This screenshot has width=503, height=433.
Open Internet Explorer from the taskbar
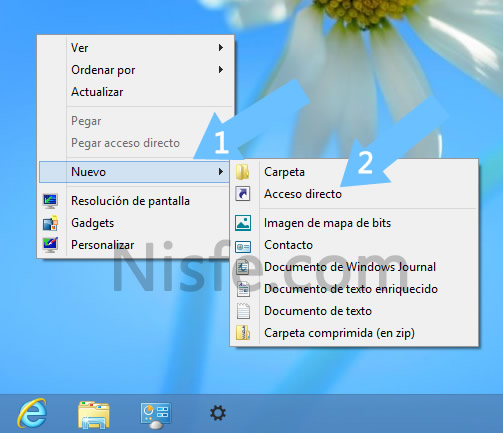pyautogui.click(x=32, y=413)
